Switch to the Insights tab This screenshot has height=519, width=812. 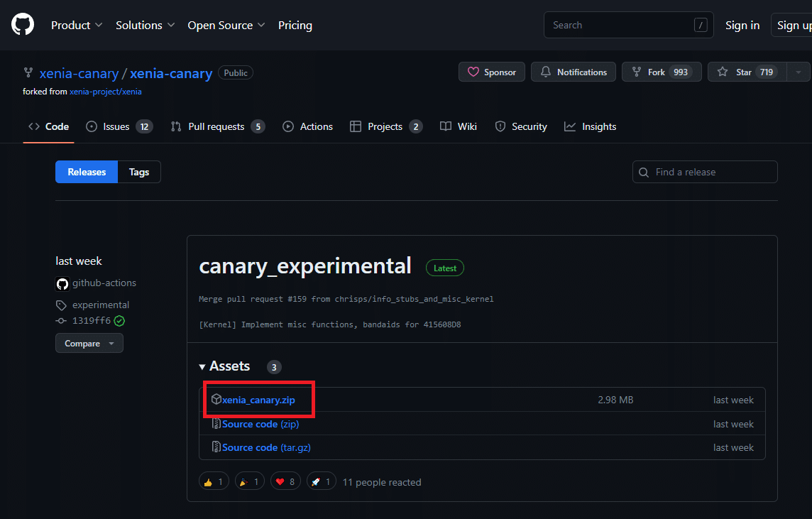coord(590,126)
